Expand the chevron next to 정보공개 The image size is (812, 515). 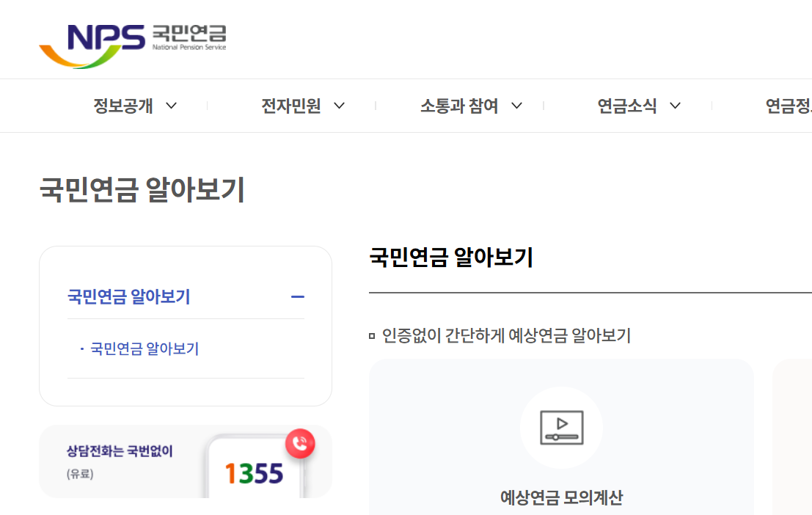click(172, 106)
